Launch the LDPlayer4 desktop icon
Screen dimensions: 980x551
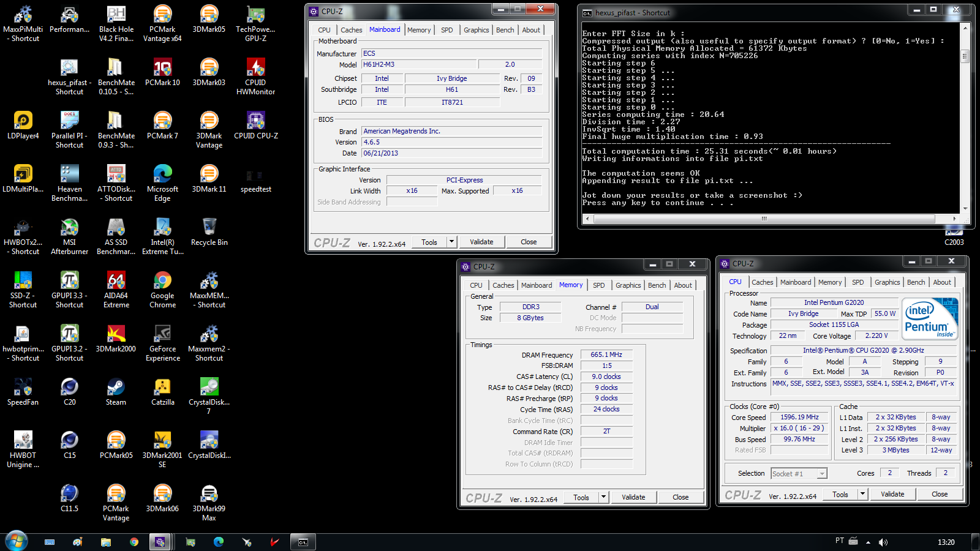[23, 126]
